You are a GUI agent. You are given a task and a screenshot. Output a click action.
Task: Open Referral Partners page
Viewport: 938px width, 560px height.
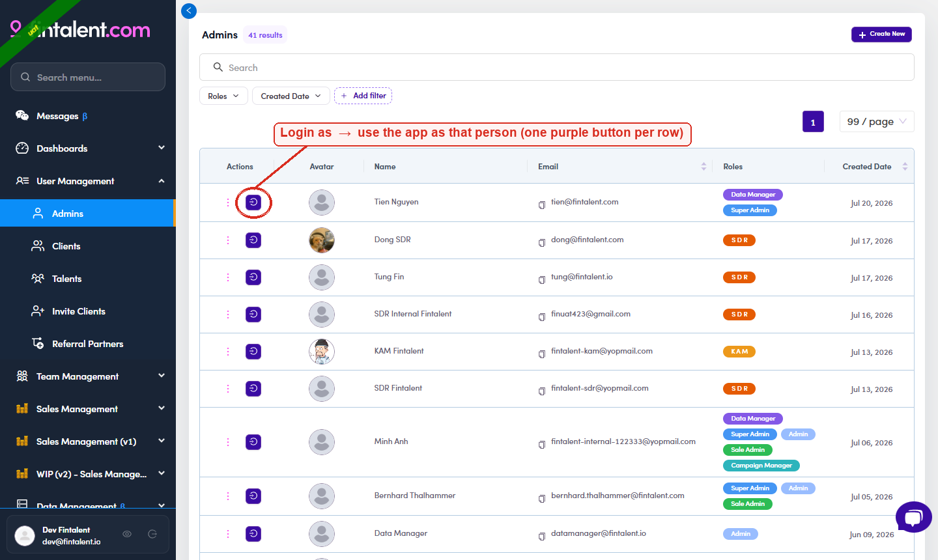click(x=88, y=344)
